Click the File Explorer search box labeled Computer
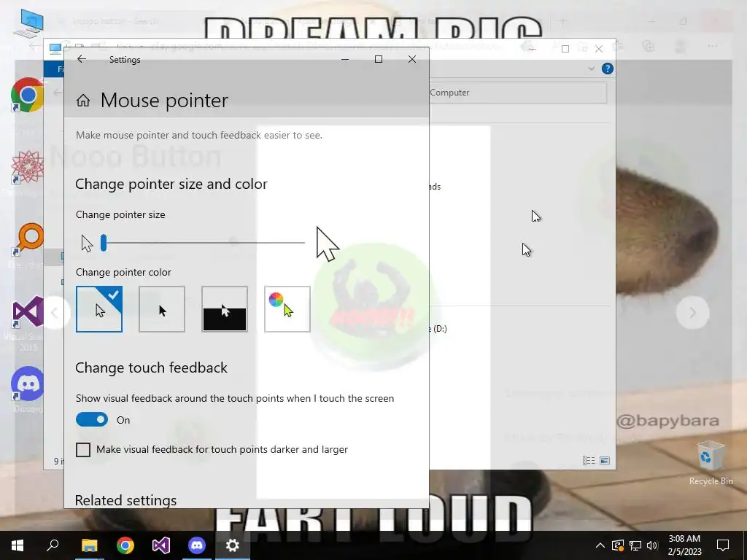The width and height of the screenshot is (747, 560). pyautogui.click(x=518, y=93)
